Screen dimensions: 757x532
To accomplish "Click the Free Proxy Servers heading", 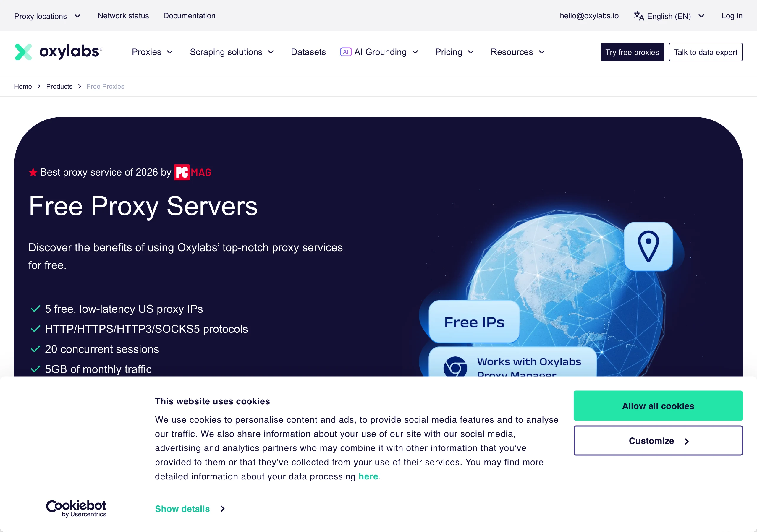I will pyautogui.click(x=143, y=206).
